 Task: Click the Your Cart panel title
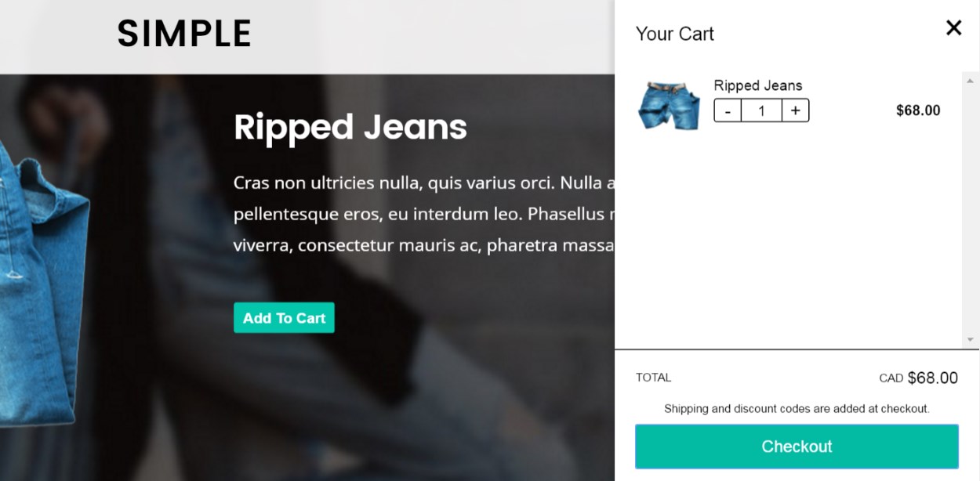(675, 34)
